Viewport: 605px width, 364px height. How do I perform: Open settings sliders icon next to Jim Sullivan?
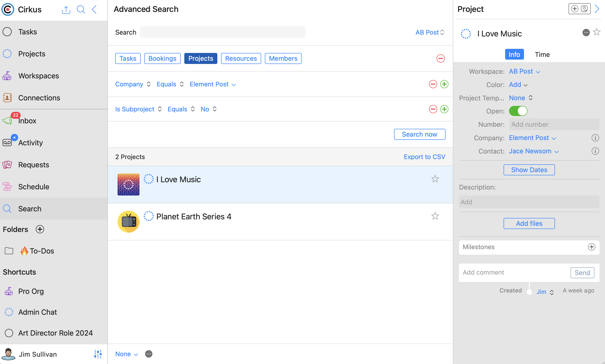pos(98,354)
